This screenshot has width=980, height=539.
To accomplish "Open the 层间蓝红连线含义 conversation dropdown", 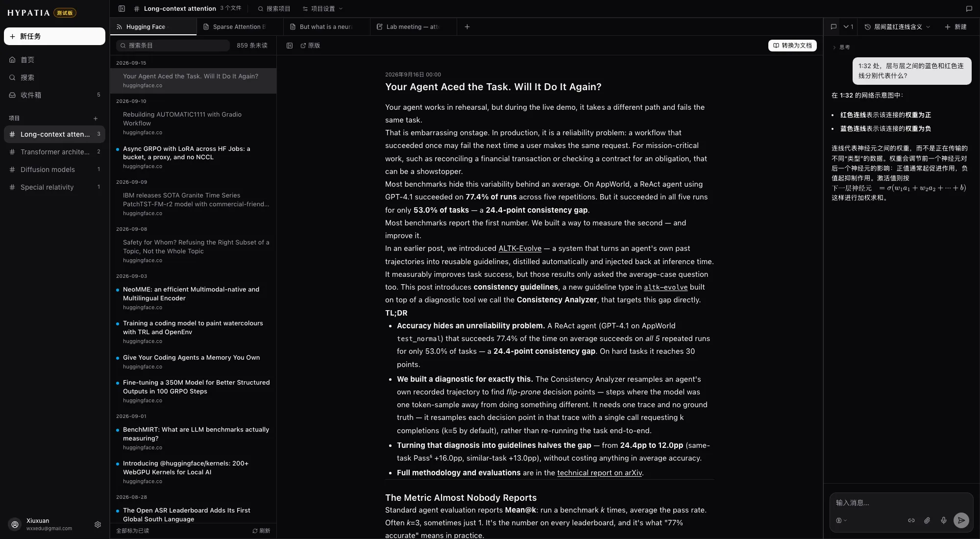I will tap(897, 27).
